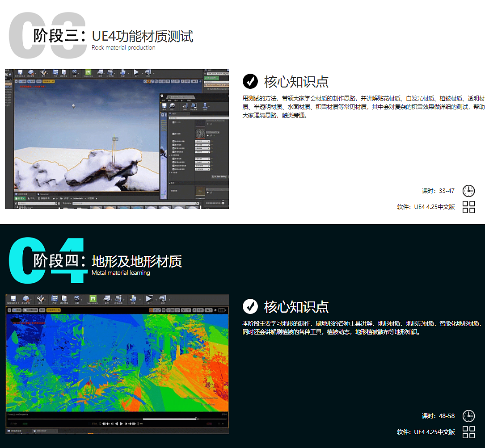This screenshot has width=485, height=448.
Task: Click the 源码管理 (Source Control) icon
Action: pyautogui.click(x=25, y=299)
